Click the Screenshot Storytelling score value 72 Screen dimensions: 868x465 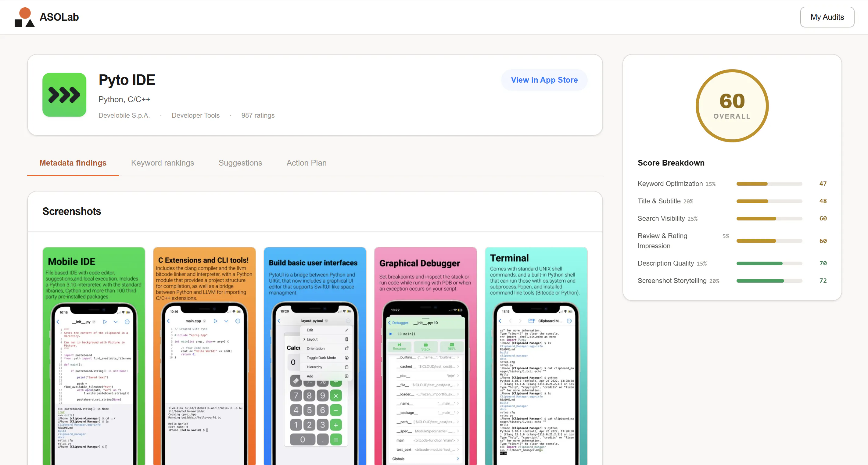coord(823,281)
